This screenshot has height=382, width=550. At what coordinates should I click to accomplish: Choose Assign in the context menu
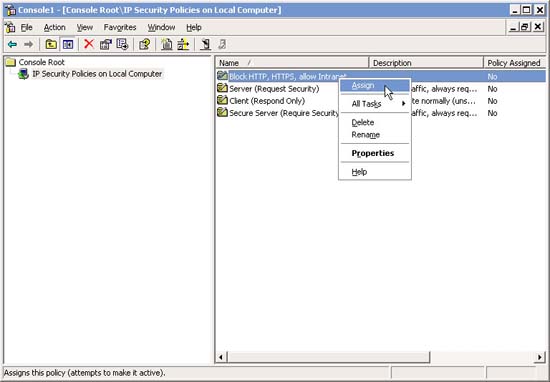[375, 86]
